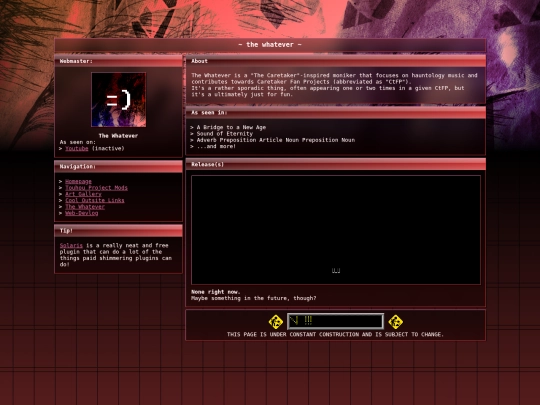Click the left yellow construction sign icon

point(276,322)
